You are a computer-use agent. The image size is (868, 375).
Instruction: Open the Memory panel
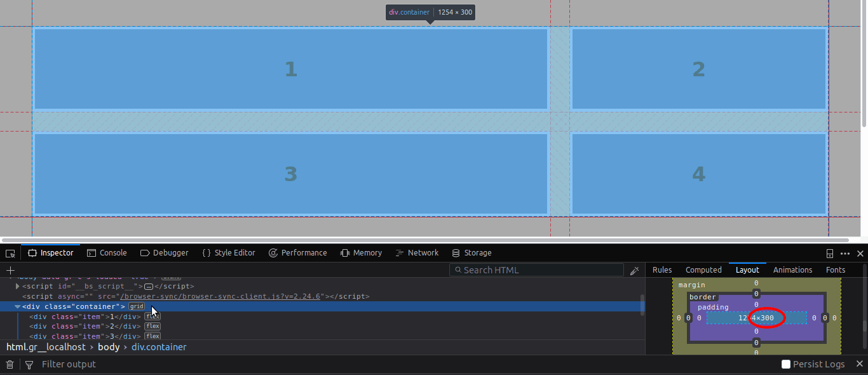coord(361,253)
